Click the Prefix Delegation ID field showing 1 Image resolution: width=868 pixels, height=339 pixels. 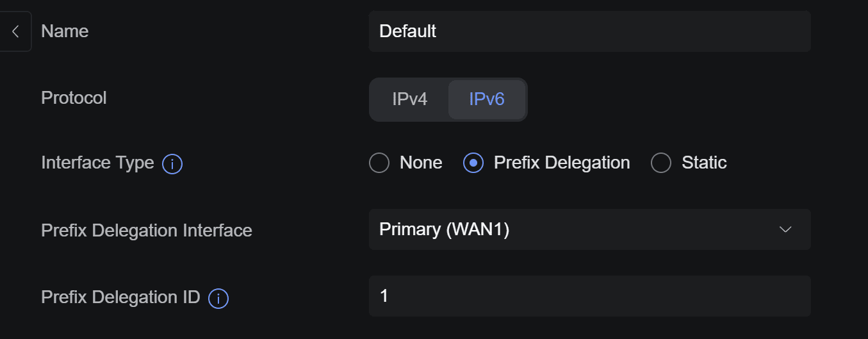click(x=590, y=296)
